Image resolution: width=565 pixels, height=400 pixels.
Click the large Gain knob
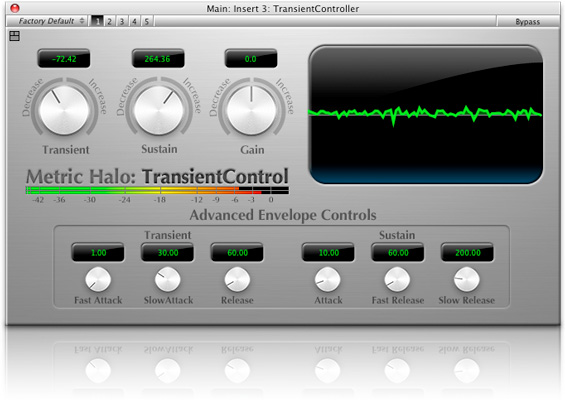tap(252, 110)
